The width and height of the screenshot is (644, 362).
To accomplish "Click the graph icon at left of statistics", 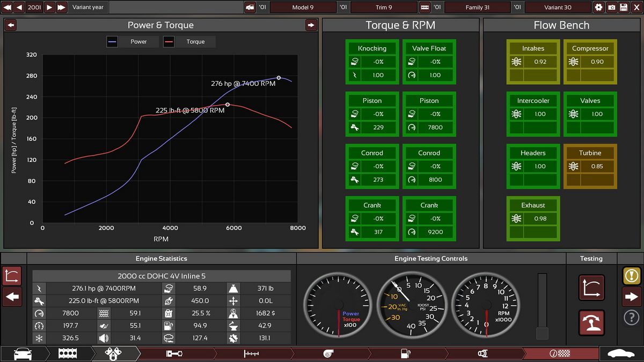I will 12,276.
